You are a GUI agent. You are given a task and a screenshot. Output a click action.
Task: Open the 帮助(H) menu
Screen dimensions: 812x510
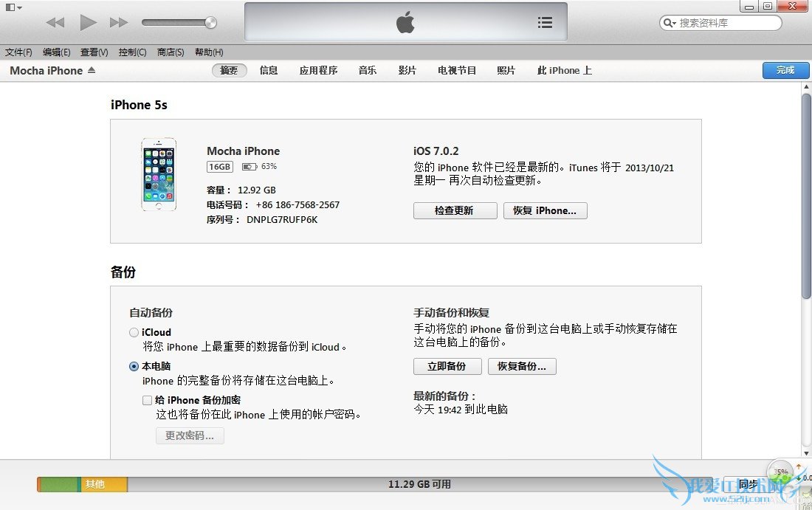pos(209,52)
